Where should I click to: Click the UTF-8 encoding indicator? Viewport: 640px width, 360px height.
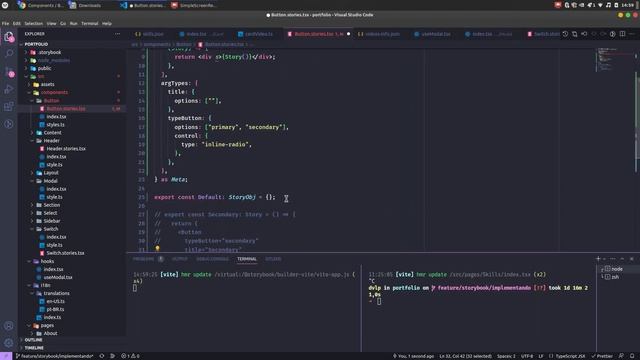click(x=527, y=356)
